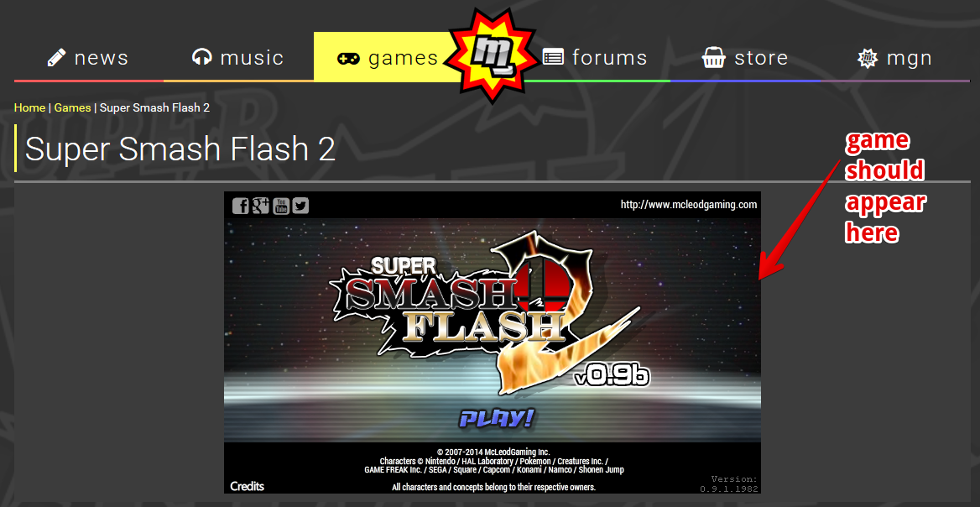980x507 pixels.
Task: Click the Facebook icon in game header
Action: 241,206
